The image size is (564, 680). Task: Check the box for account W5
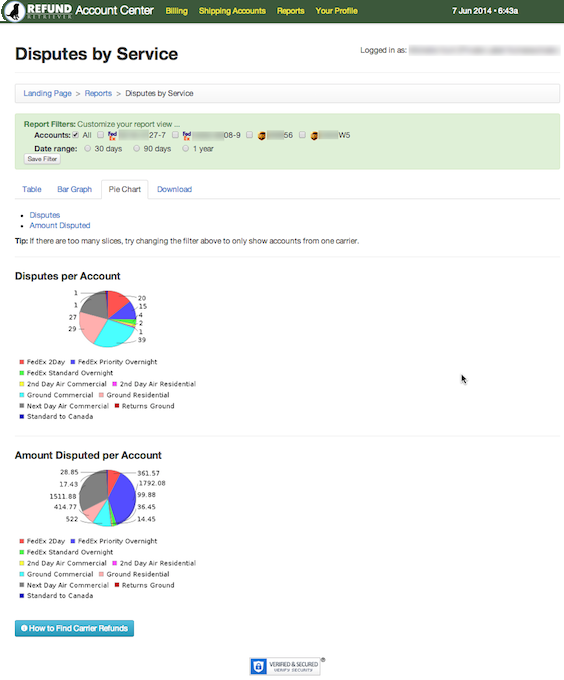(302, 135)
